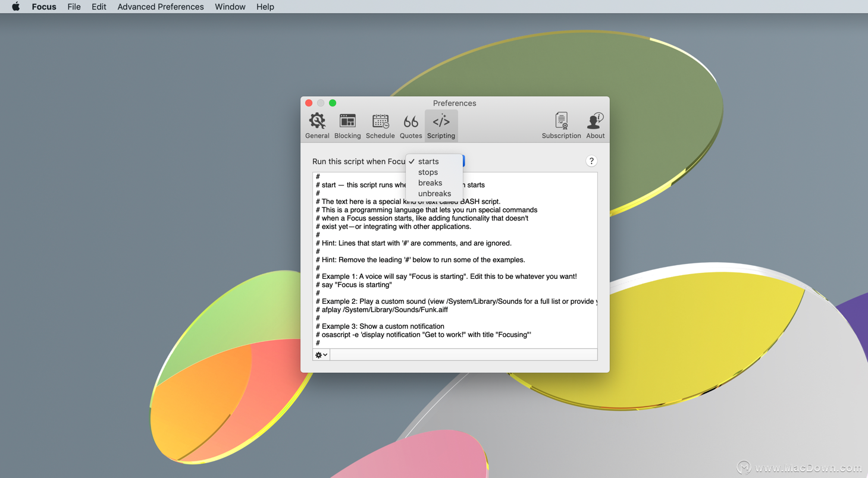868x478 pixels.
Task: Click the 'Example 2: Play a custom sound' line
Action: click(456, 301)
